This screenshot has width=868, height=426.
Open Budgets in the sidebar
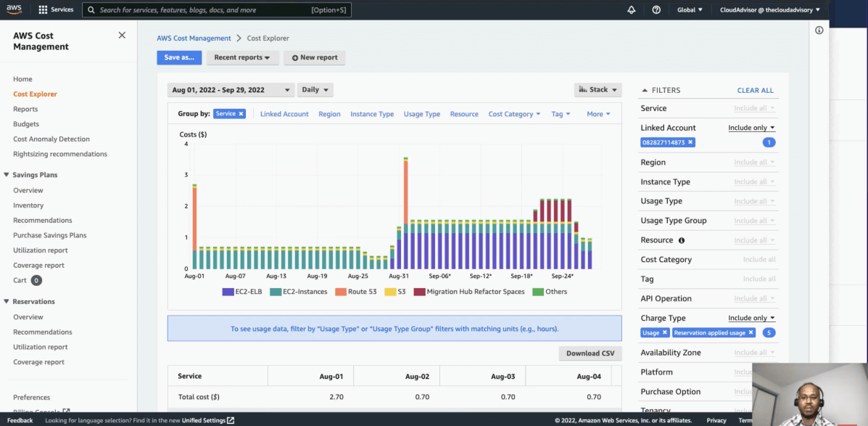click(26, 124)
